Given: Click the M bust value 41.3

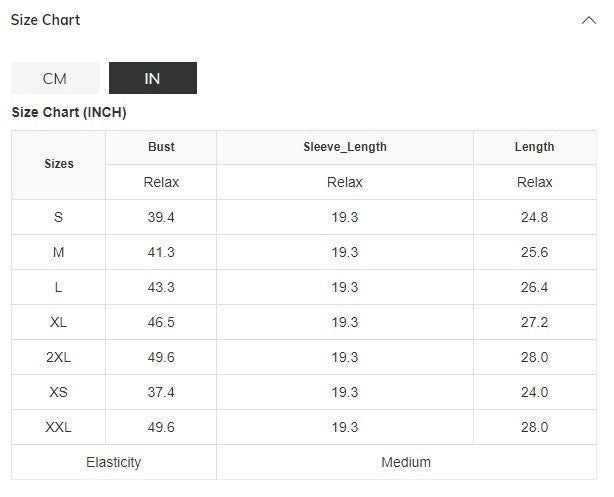Looking at the screenshot, I should point(161,252).
